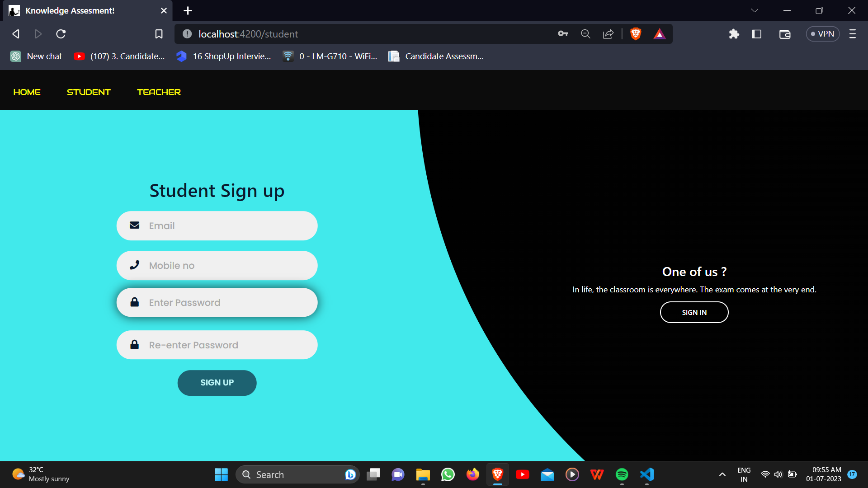Switch to the TEACHER menu item
The height and width of the screenshot is (488, 868).
[159, 92]
